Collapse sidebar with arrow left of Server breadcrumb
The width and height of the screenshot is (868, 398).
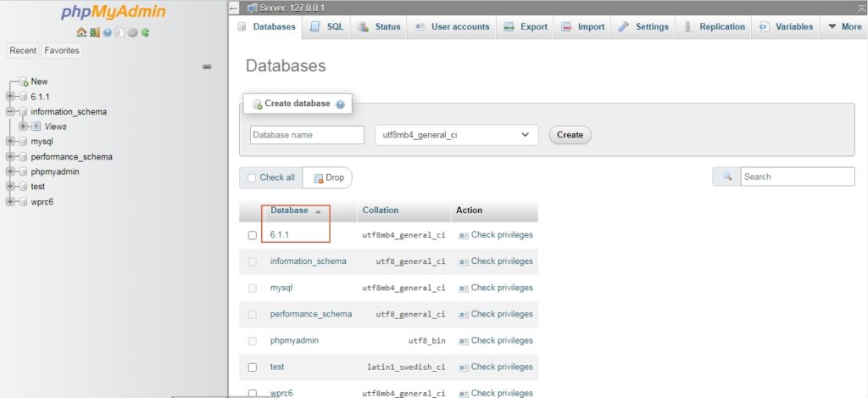[x=234, y=8]
